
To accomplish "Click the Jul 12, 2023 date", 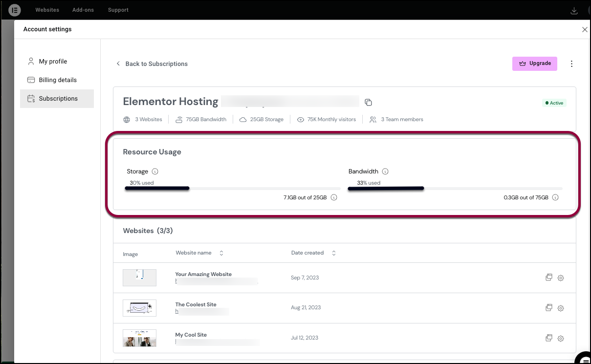I will pos(304,338).
